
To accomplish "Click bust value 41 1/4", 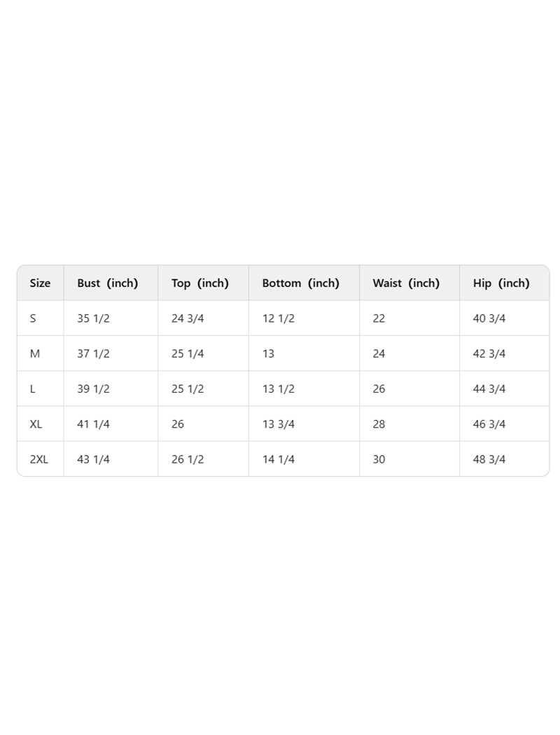I will 93,424.
